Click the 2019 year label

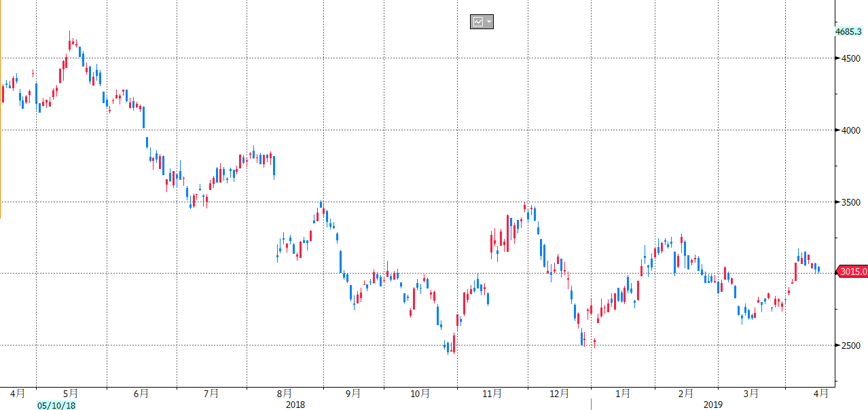[713, 405]
